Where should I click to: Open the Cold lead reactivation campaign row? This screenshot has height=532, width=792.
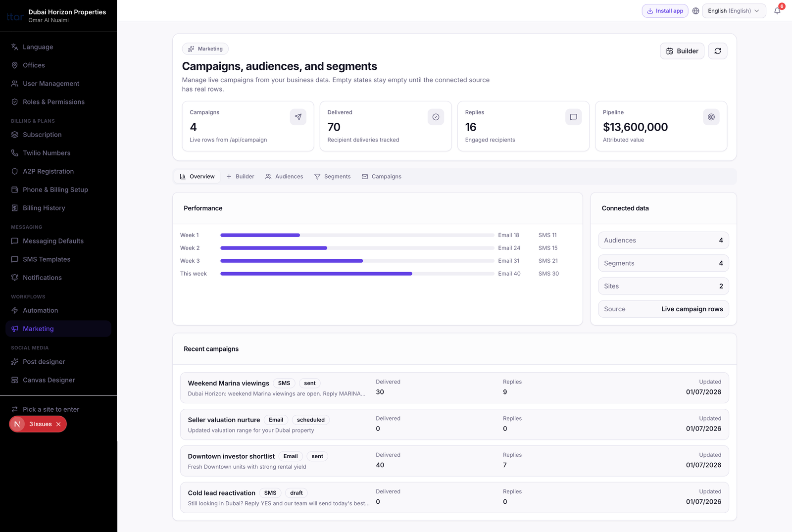click(x=454, y=497)
